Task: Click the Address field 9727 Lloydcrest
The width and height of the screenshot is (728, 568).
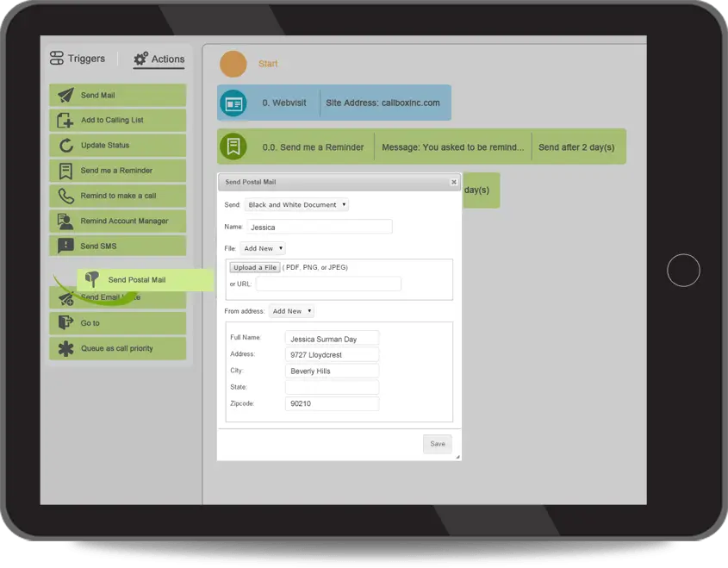Action: pyautogui.click(x=332, y=354)
